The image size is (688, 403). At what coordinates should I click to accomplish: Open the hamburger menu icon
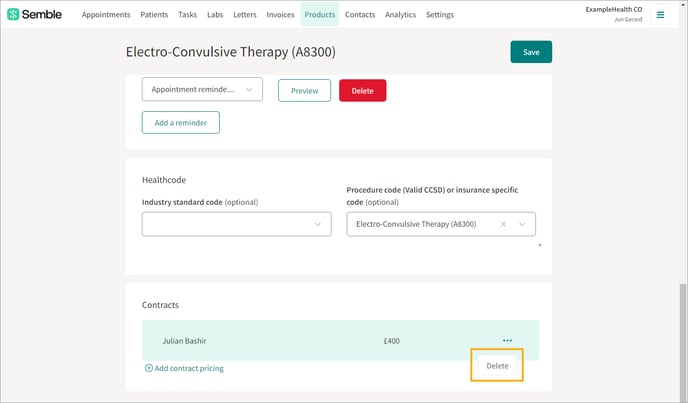[660, 15]
